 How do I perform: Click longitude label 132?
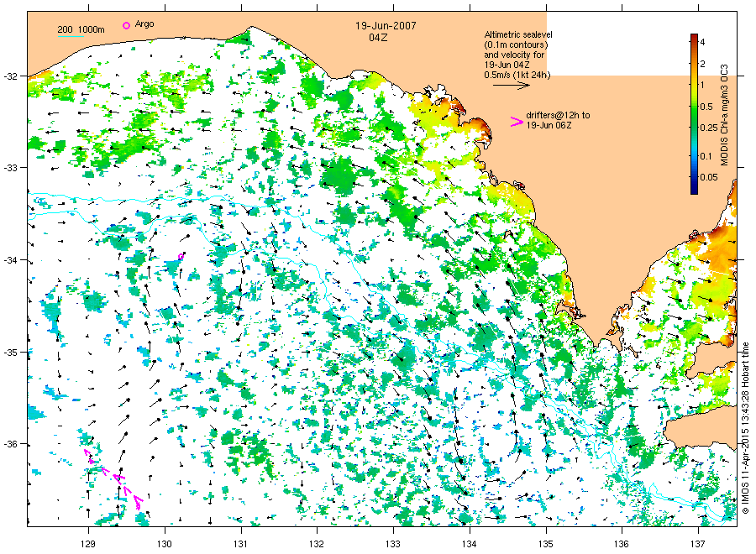click(x=317, y=545)
